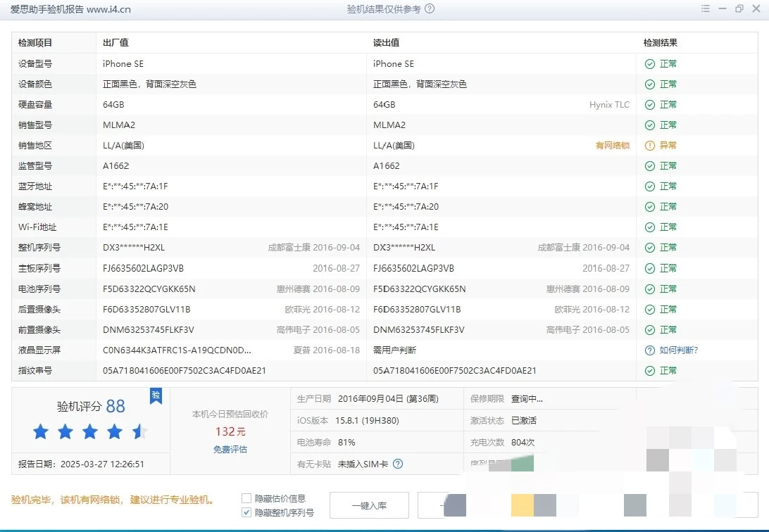
Task: Click the orange 有网络锁 label
Action: (x=612, y=146)
